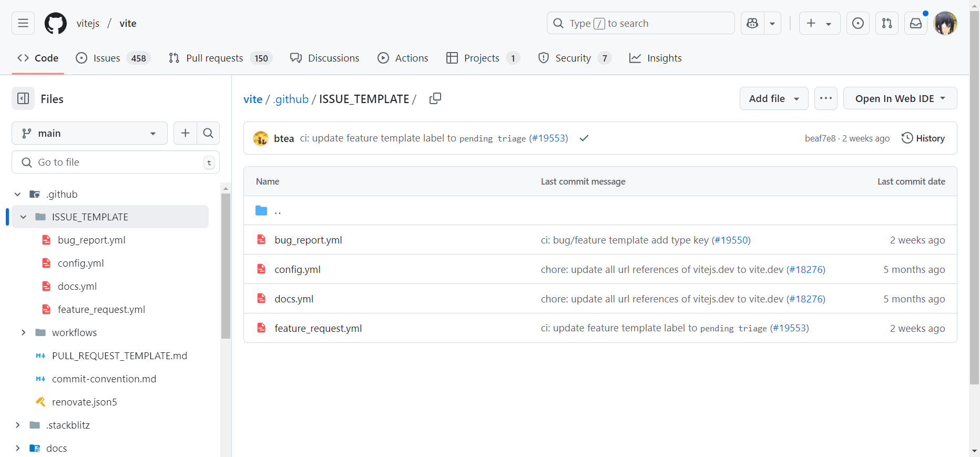980x457 pixels.
Task: Open renovate.json5 in tree
Action: pyautogui.click(x=85, y=402)
